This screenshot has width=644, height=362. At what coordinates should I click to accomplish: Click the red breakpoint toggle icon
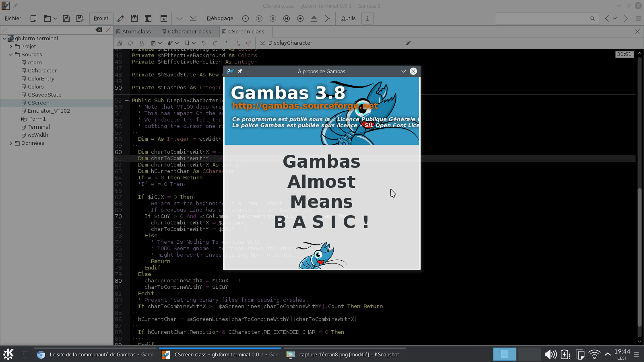click(x=249, y=43)
